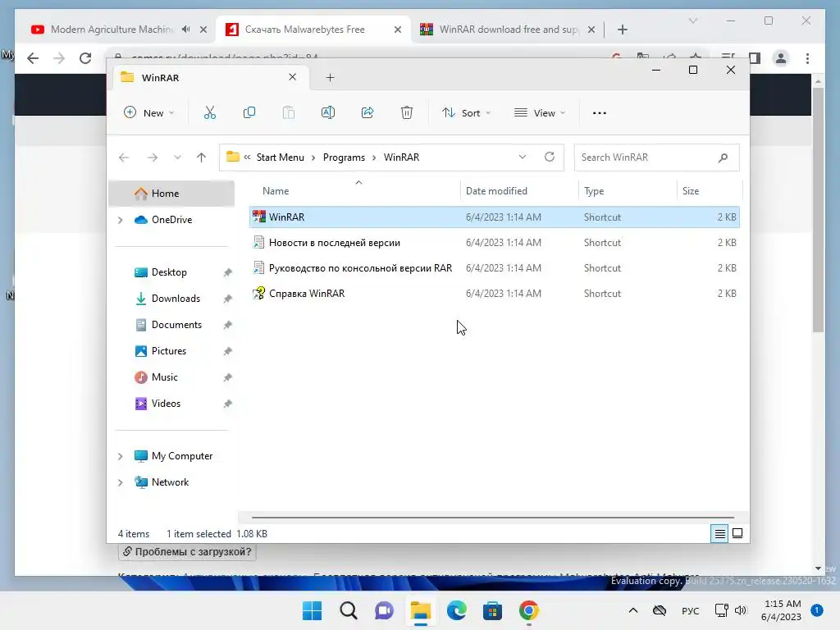Screen dimensions: 840x630
Task: Open the Sort dropdown
Action: (x=466, y=113)
